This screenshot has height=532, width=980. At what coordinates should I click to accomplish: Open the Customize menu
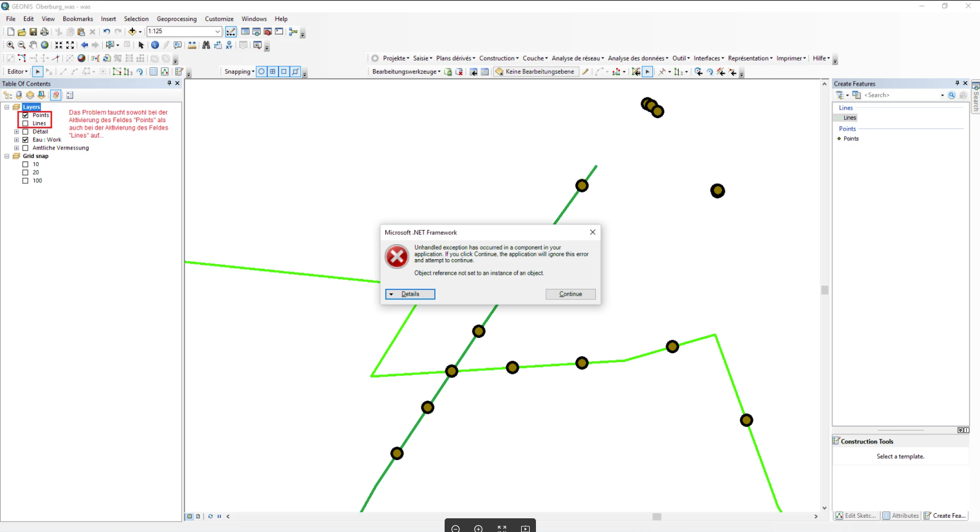(219, 19)
